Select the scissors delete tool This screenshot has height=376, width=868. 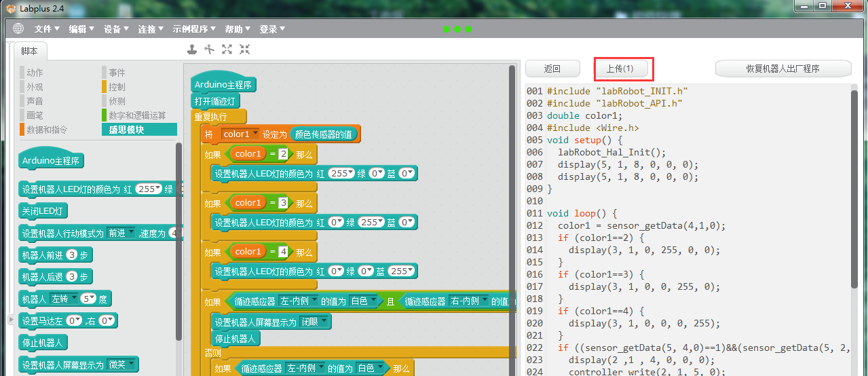click(210, 50)
